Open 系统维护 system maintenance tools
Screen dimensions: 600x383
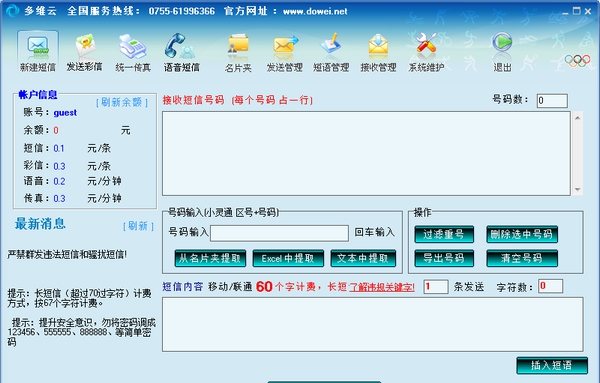tap(426, 52)
